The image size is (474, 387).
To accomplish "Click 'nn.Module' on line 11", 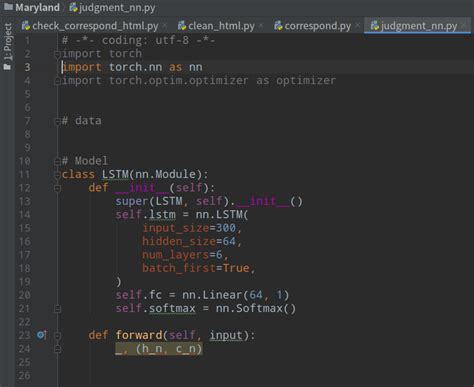I will click(x=165, y=174).
